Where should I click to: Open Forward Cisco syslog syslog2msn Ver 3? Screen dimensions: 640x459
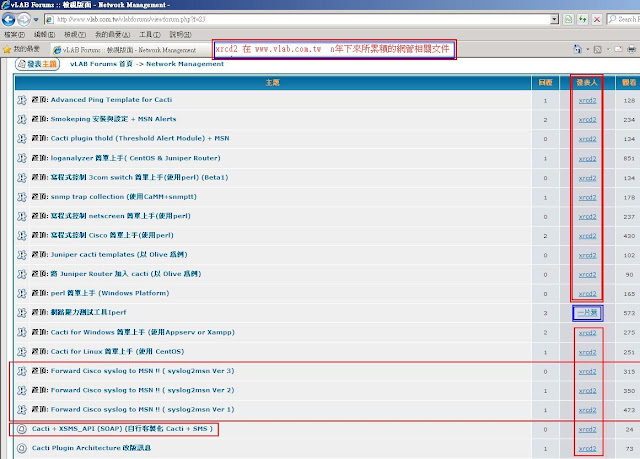[142, 371]
